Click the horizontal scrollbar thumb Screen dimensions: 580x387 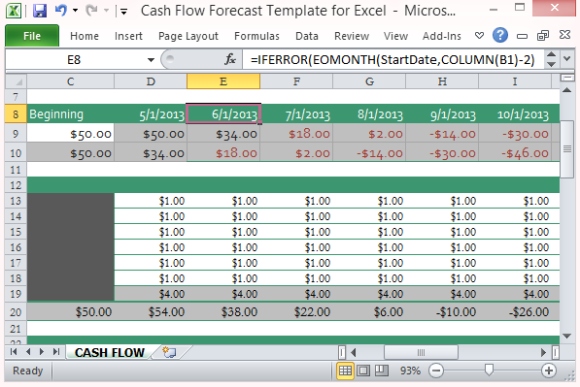[421, 352]
